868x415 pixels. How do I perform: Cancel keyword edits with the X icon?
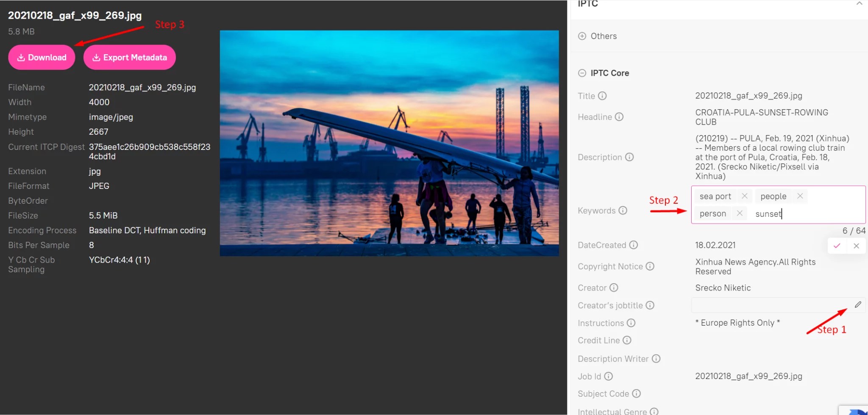[856, 246]
